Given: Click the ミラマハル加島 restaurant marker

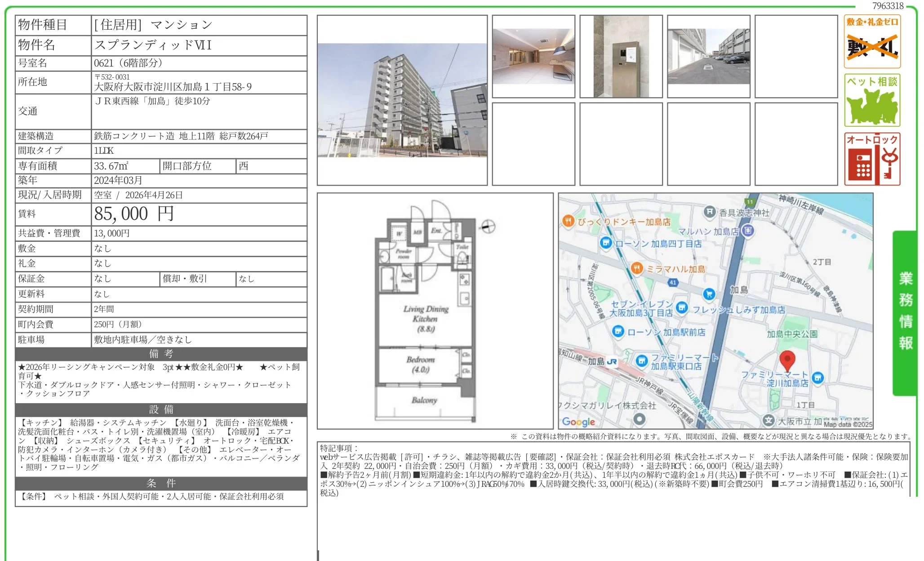Looking at the screenshot, I should click(636, 268).
